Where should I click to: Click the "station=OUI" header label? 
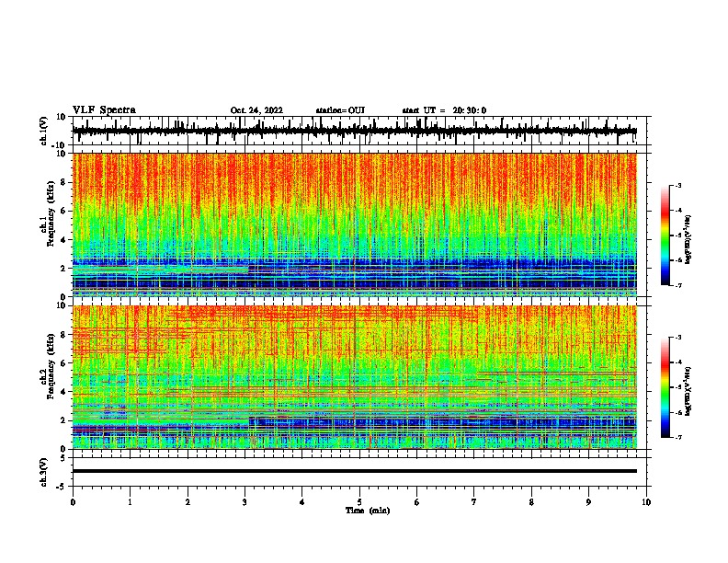point(340,110)
